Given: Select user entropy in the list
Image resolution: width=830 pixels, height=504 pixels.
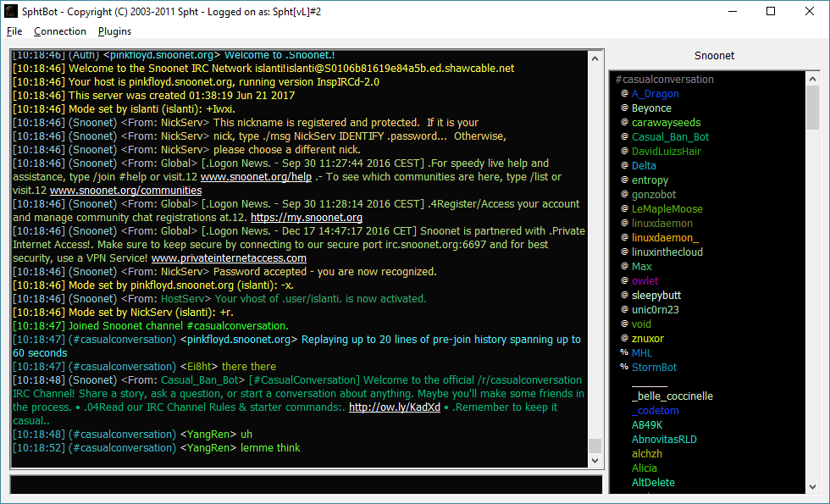Looking at the screenshot, I should point(650,180).
